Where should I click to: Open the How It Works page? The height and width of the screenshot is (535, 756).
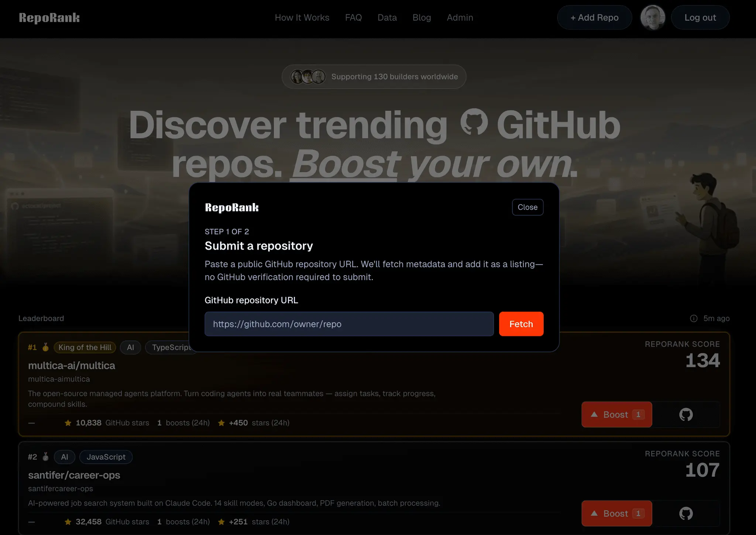coord(302,17)
